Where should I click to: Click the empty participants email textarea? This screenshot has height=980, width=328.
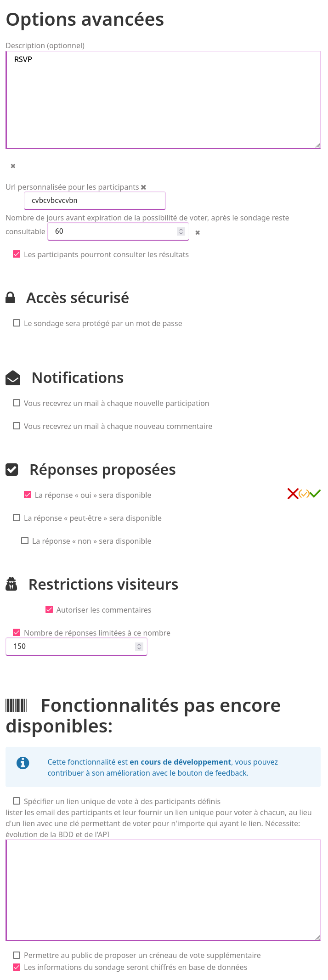coord(163,890)
